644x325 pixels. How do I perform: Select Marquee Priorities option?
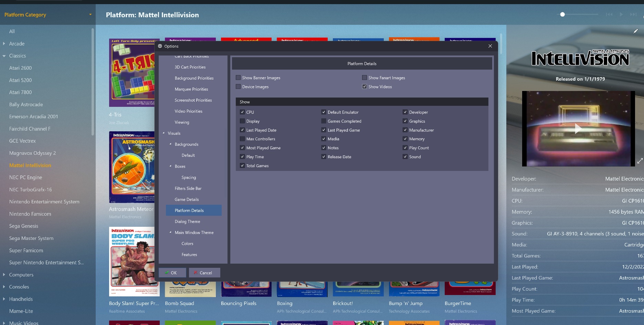(191, 89)
